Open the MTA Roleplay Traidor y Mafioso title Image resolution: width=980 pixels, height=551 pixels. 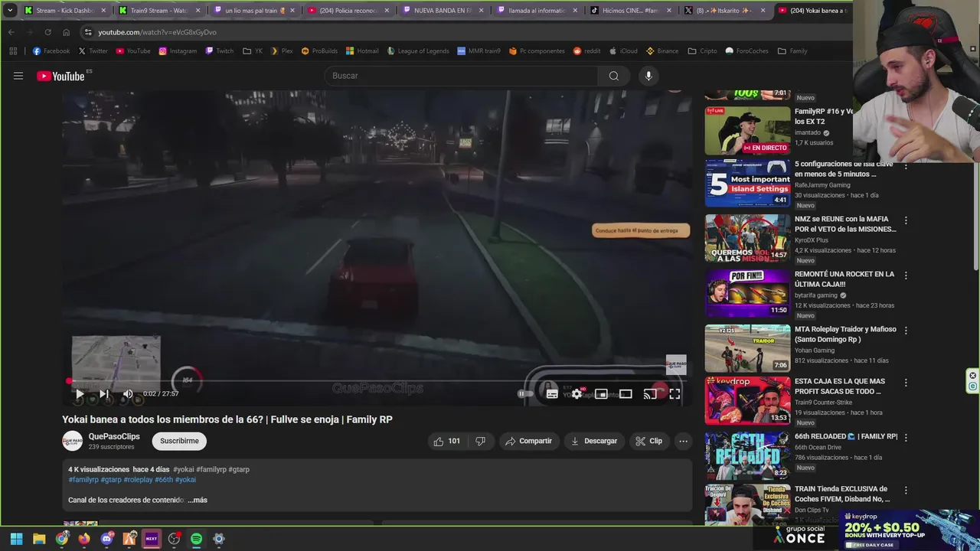point(845,334)
